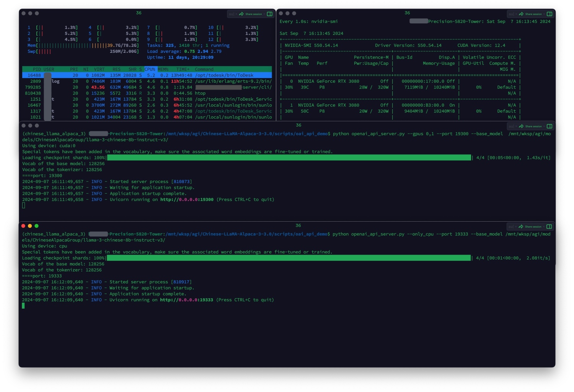Click the share arrow icon in port 19333 terminal
This screenshot has height=392, width=574.
coord(521,227)
